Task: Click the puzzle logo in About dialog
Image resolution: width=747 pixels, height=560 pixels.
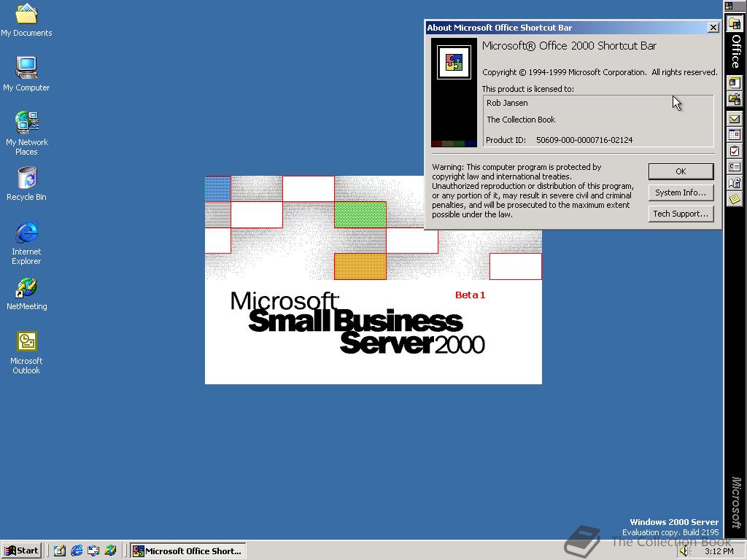Action: [454, 62]
